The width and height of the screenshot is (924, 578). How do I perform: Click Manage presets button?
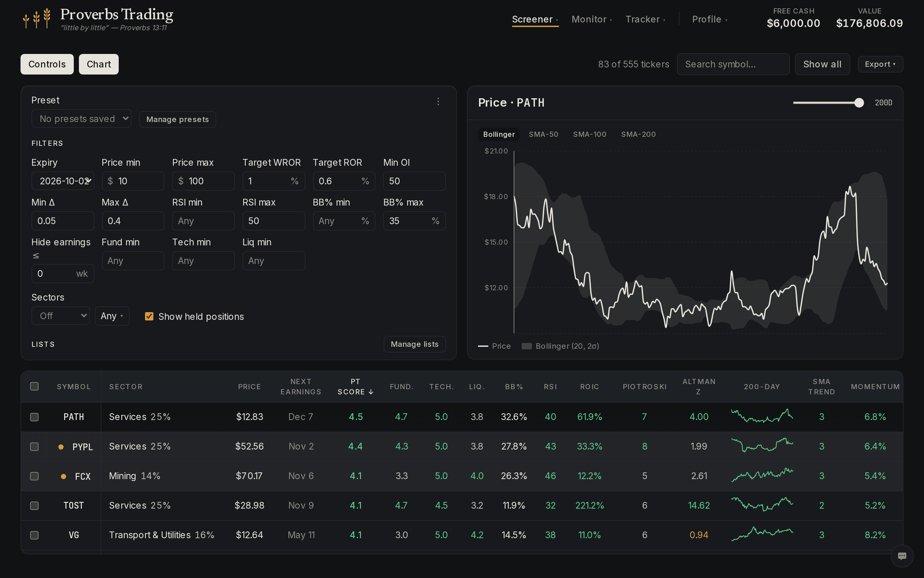[x=177, y=119]
